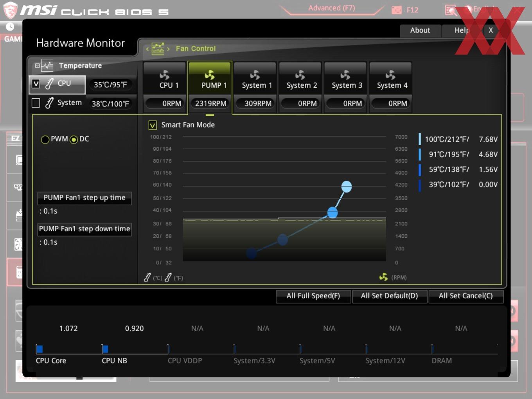Click All Set Cancel(C) button

coord(465,296)
